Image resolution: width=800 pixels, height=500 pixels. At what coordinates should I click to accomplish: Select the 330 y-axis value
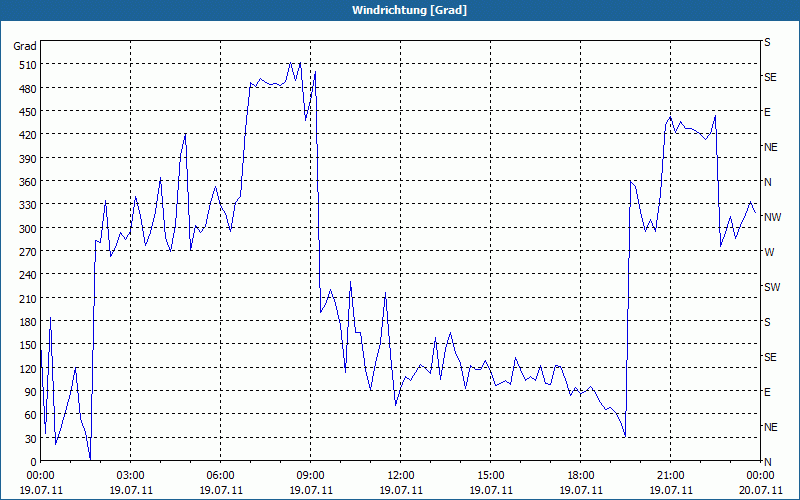pos(28,205)
